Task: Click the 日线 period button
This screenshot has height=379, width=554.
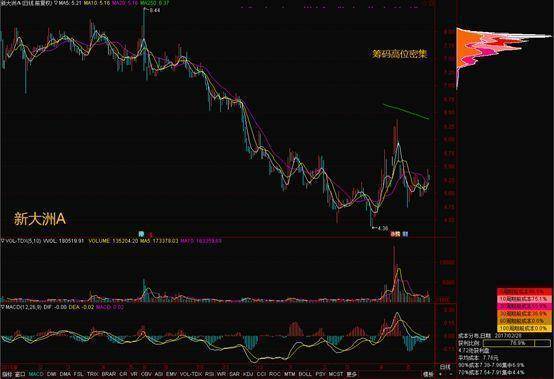Action: (444, 367)
